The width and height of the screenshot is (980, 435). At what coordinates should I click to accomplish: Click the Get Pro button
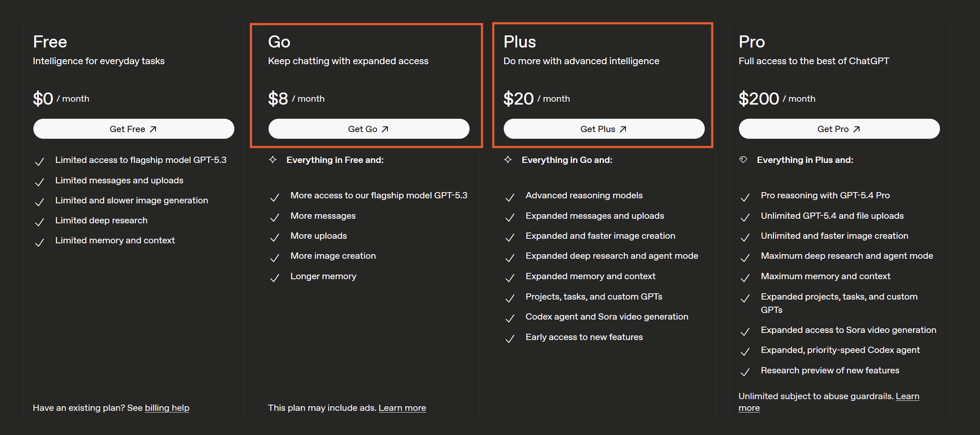tap(839, 129)
